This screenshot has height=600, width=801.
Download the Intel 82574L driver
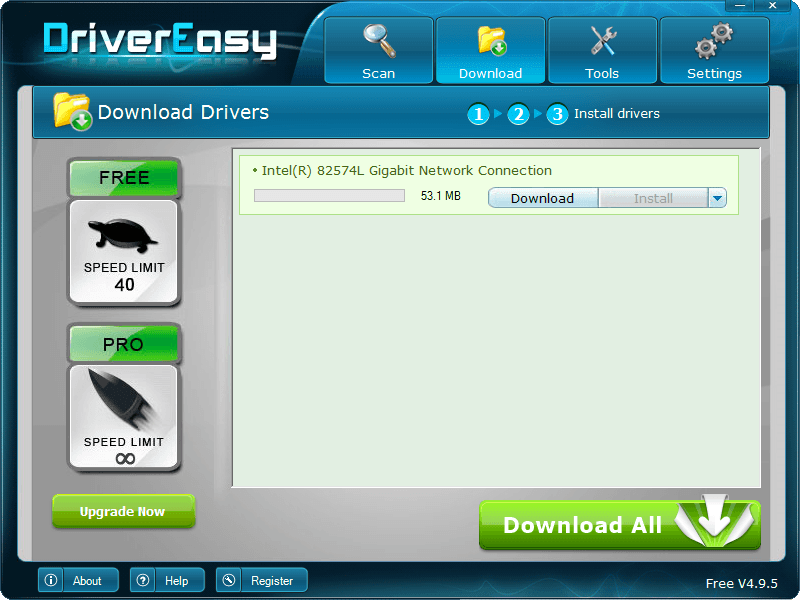click(542, 198)
